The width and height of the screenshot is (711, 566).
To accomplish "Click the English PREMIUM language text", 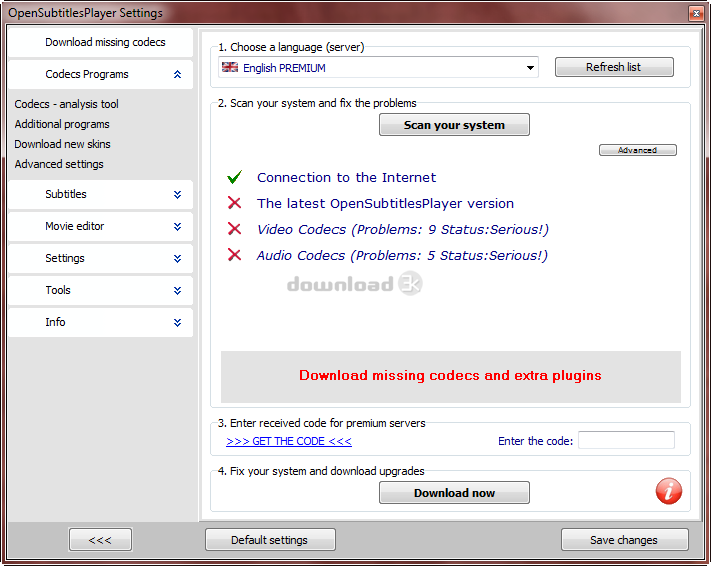I will pyautogui.click(x=284, y=68).
